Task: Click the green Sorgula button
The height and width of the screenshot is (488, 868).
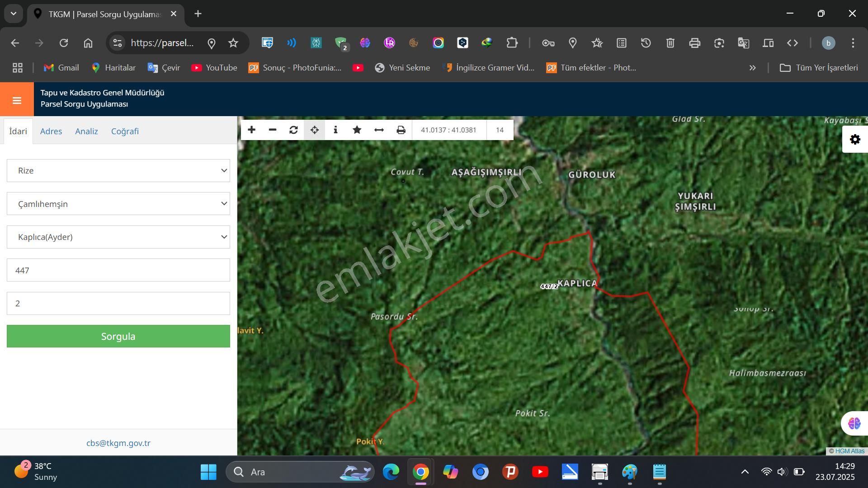Action: (x=118, y=336)
